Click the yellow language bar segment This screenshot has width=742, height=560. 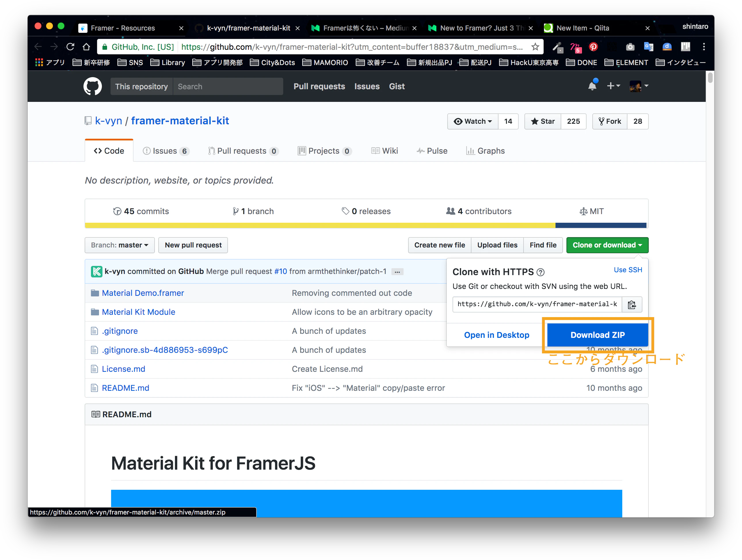point(320,225)
